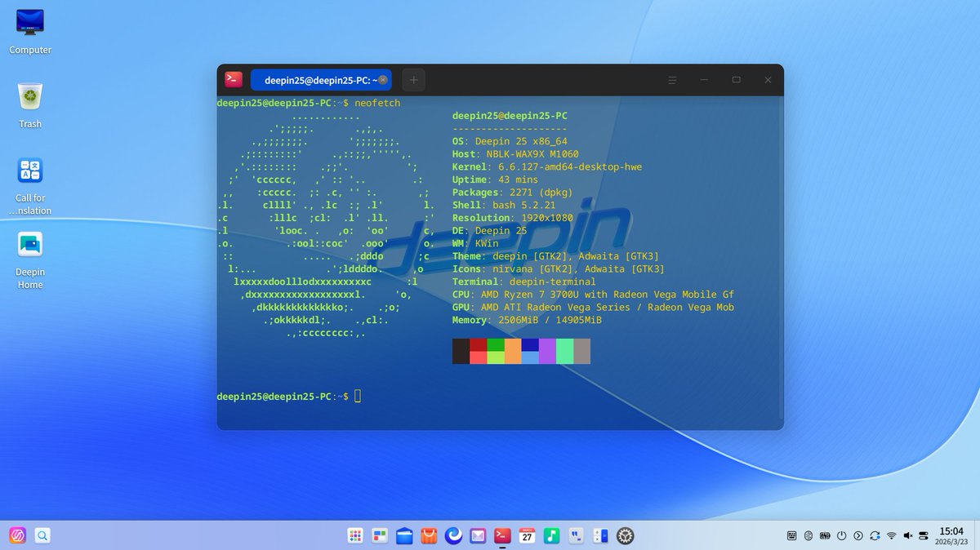The image size is (980, 550).
Task: Click the 'Host: NBLK-WAX9X M1060' line
Action: [515, 154]
